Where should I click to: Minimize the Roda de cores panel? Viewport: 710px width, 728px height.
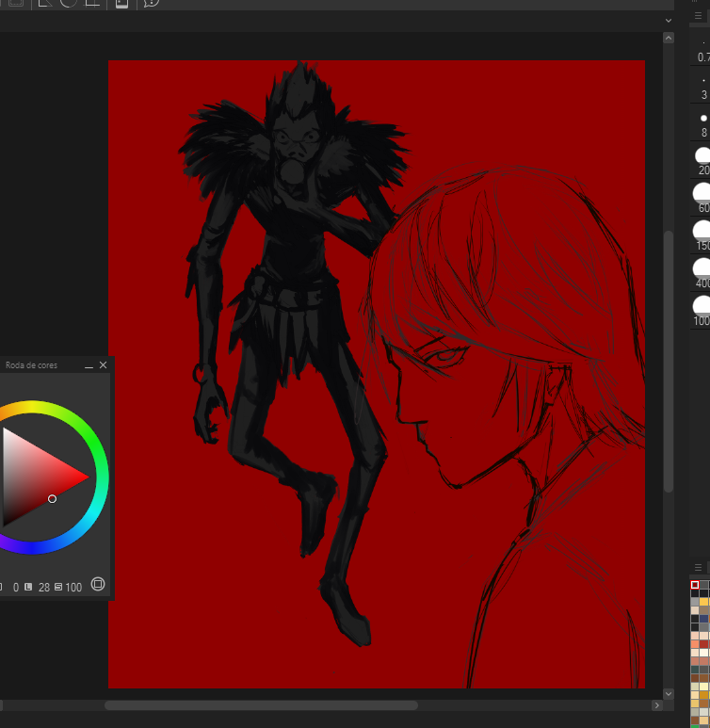(89, 365)
